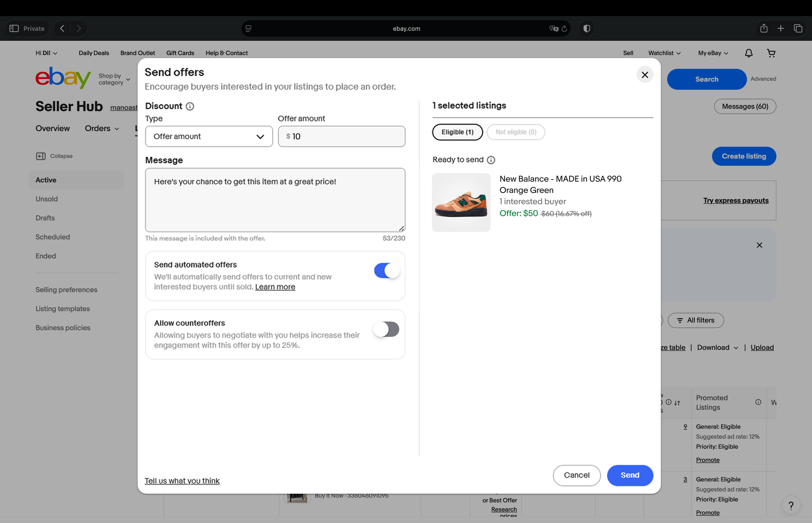Expand the My eBay menu
This screenshot has width=812, height=523.
713,53
